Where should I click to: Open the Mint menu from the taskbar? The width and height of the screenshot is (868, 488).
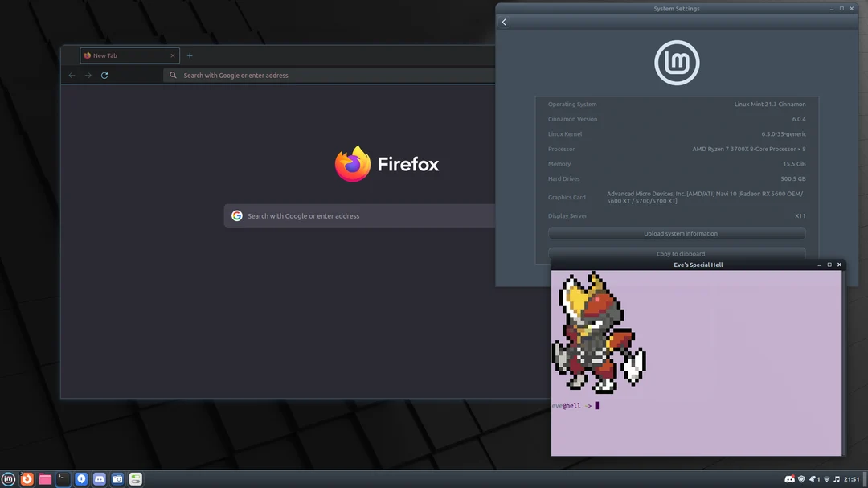click(8, 478)
